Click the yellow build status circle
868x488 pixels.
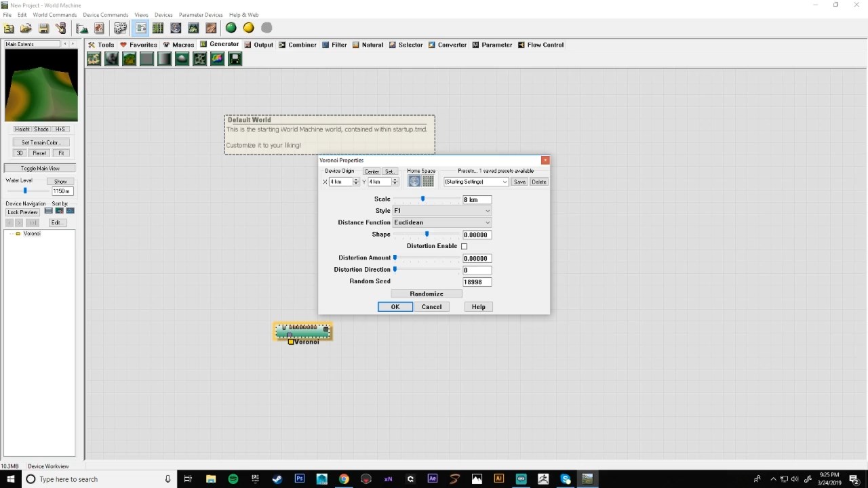click(249, 28)
